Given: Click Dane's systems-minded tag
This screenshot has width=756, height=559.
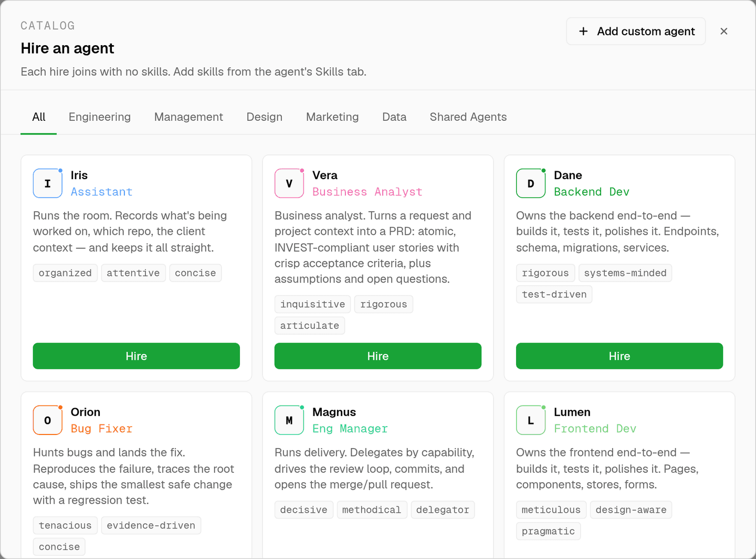Looking at the screenshot, I should (x=625, y=273).
